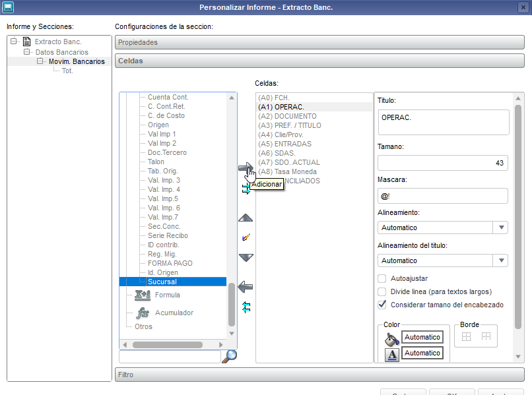The width and height of the screenshot is (532, 395).
Task: Select Sucursal in the field list
Action: click(162, 282)
